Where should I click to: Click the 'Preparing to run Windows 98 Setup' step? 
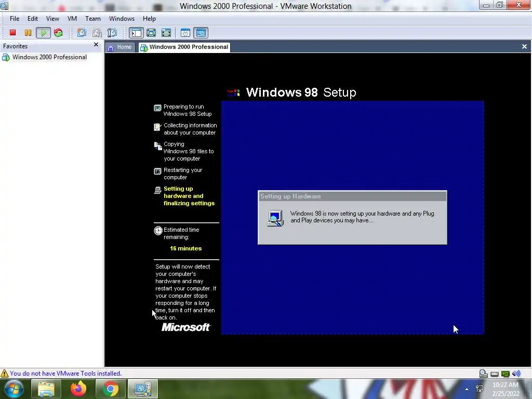tap(187, 110)
